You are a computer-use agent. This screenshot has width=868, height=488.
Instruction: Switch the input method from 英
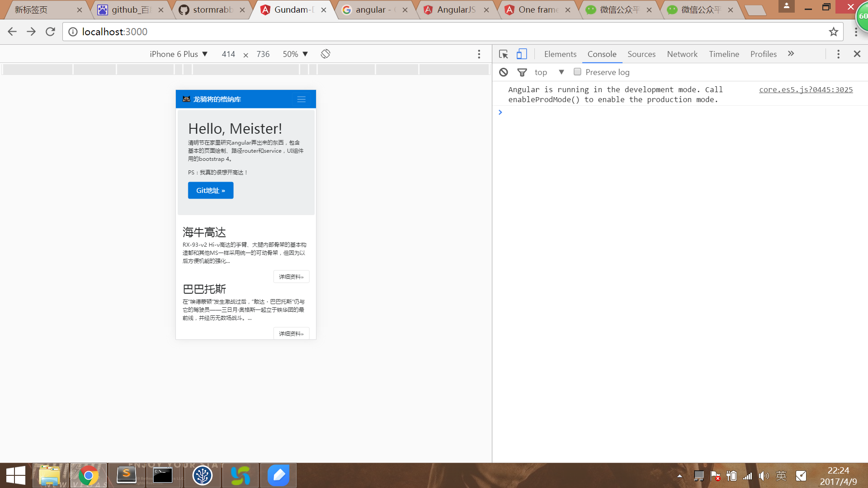(x=781, y=476)
